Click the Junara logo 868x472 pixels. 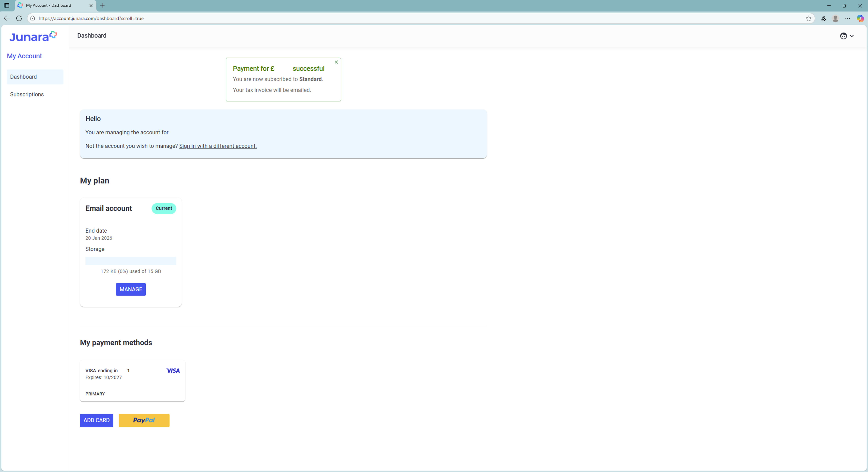coord(33,36)
